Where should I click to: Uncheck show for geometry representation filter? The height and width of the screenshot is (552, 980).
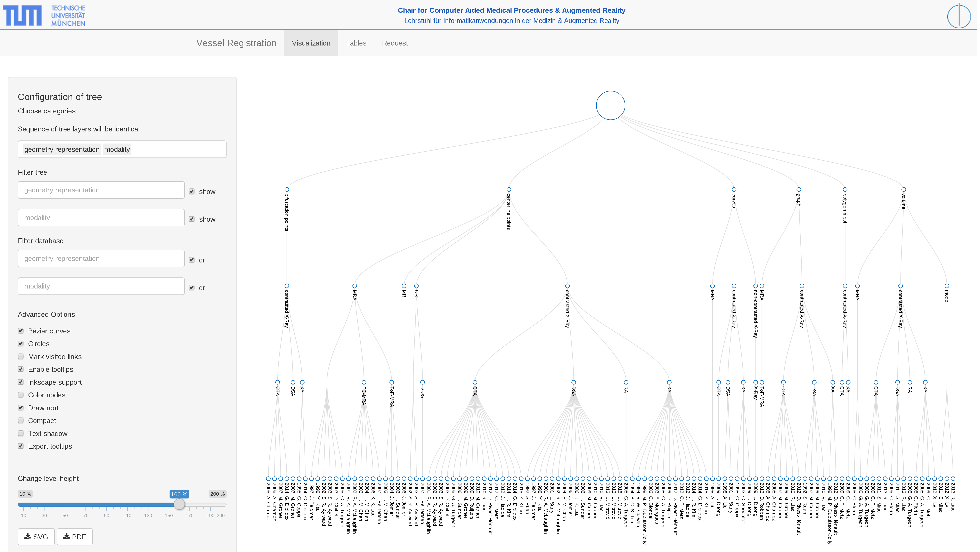click(192, 192)
